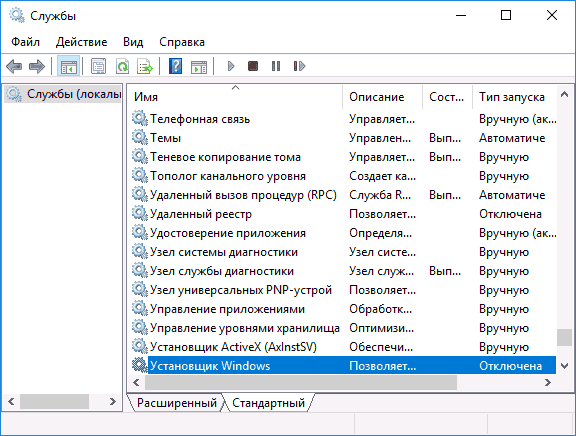Click gear icon of Тополог канального уровня
Viewport: 576px width, 436px height.
[140, 176]
